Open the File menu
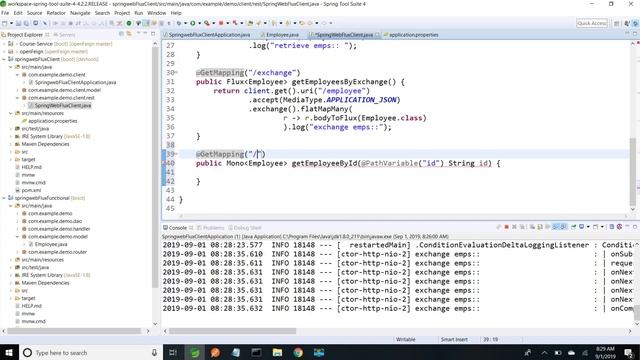The width and height of the screenshot is (640, 360). (x=5, y=13)
